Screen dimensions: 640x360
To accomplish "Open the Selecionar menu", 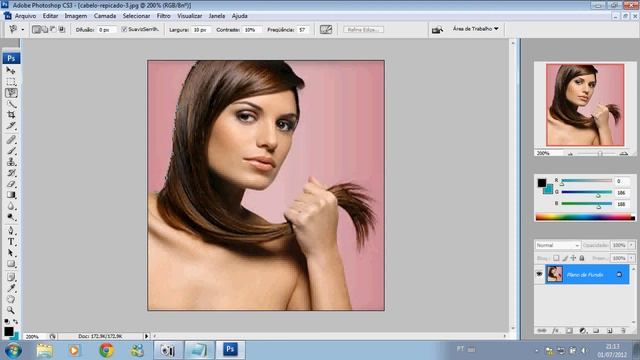I will coord(136,16).
